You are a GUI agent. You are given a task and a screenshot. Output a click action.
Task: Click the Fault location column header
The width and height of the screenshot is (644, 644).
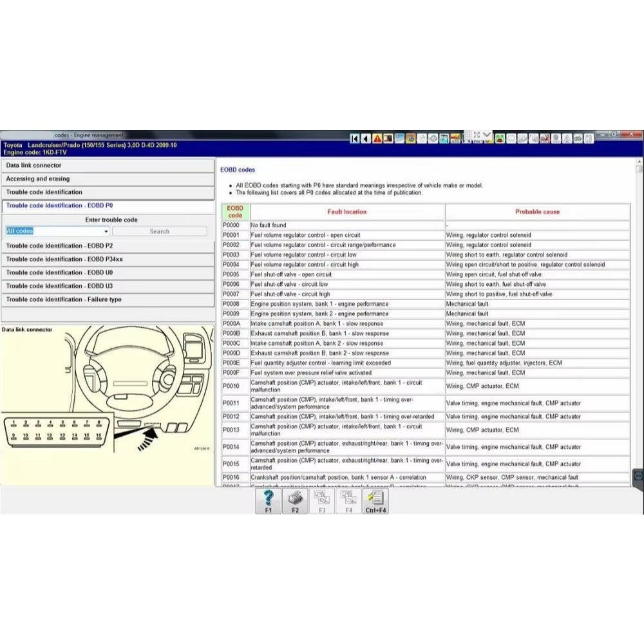(347, 212)
